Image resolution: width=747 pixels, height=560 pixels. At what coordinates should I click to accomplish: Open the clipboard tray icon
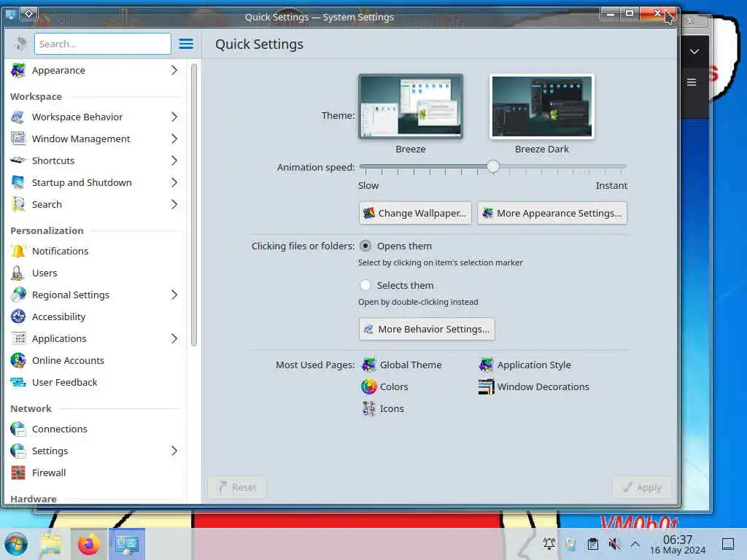coord(592,544)
